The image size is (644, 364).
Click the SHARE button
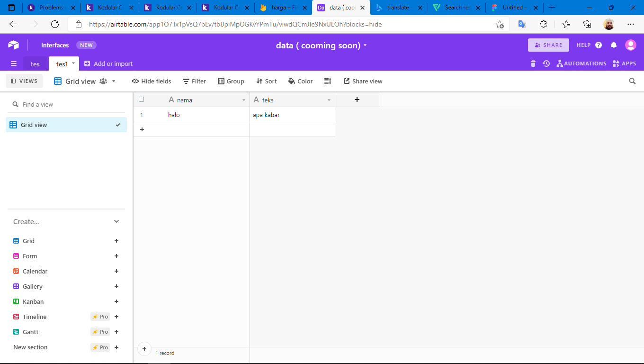(x=548, y=45)
